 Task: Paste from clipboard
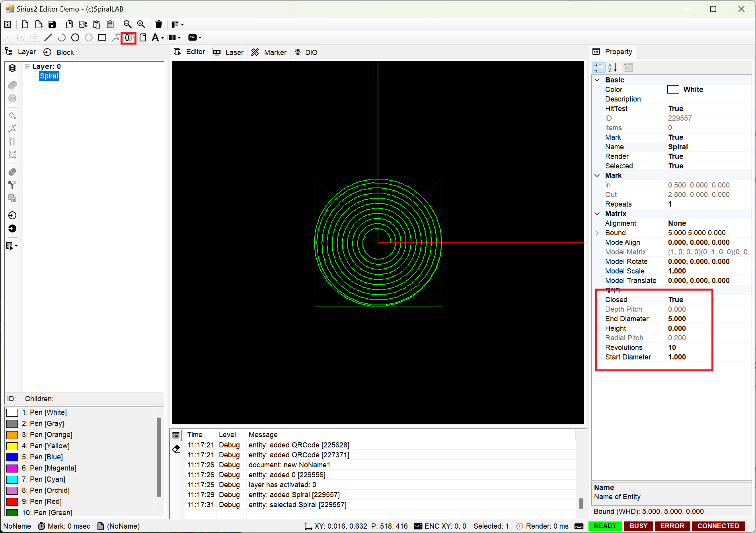[x=97, y=24]
